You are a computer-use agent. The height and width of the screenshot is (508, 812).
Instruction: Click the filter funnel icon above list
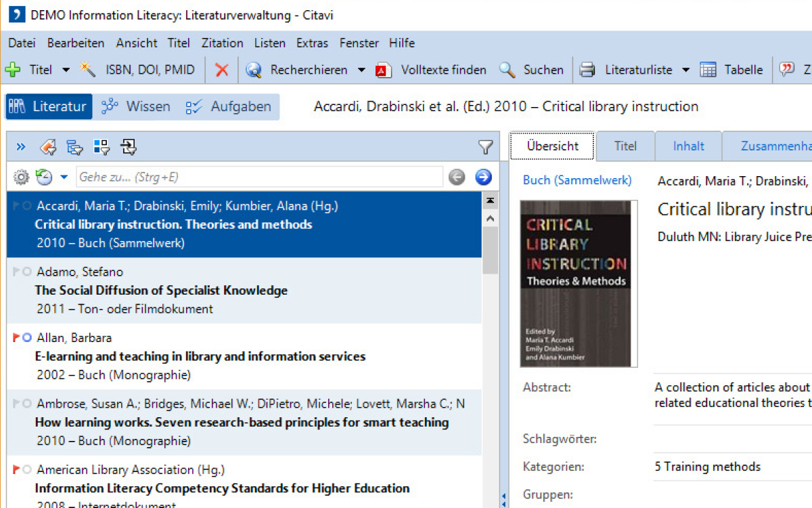tap(485, 147)
